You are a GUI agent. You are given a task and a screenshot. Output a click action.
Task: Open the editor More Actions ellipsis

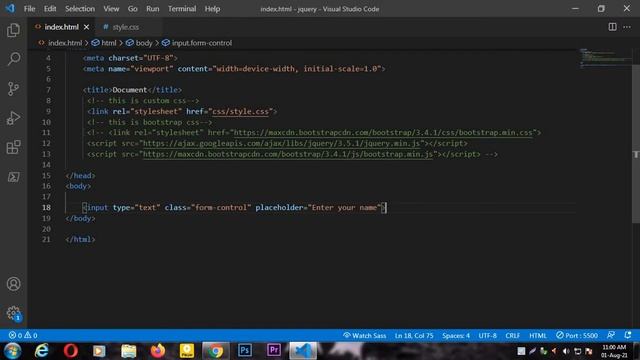pos(627,27)
